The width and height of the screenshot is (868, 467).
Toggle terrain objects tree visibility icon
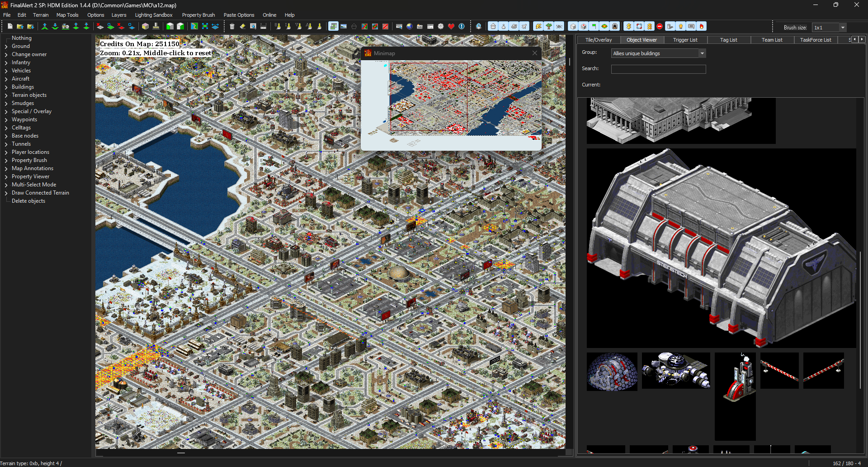tap(549, 27)
